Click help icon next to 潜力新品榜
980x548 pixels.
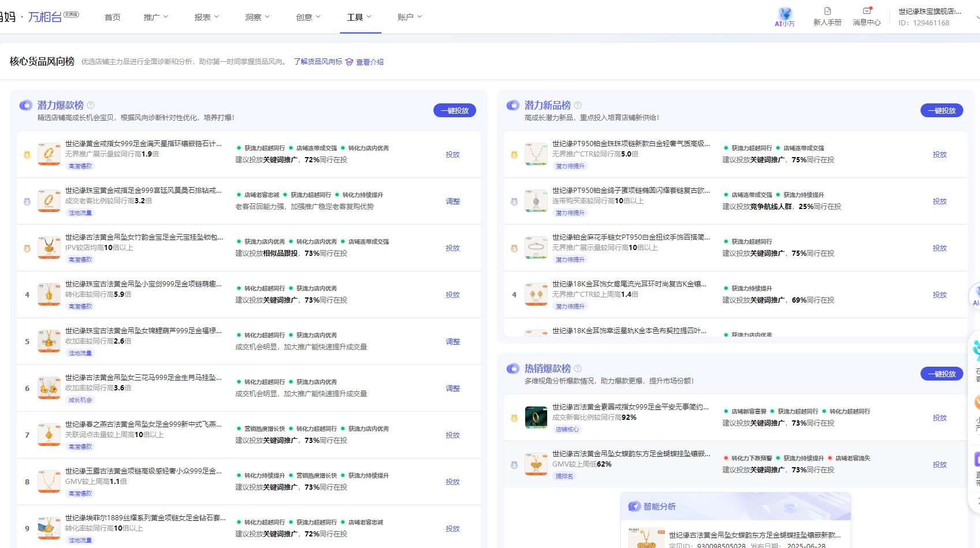(x=578, y=105)
